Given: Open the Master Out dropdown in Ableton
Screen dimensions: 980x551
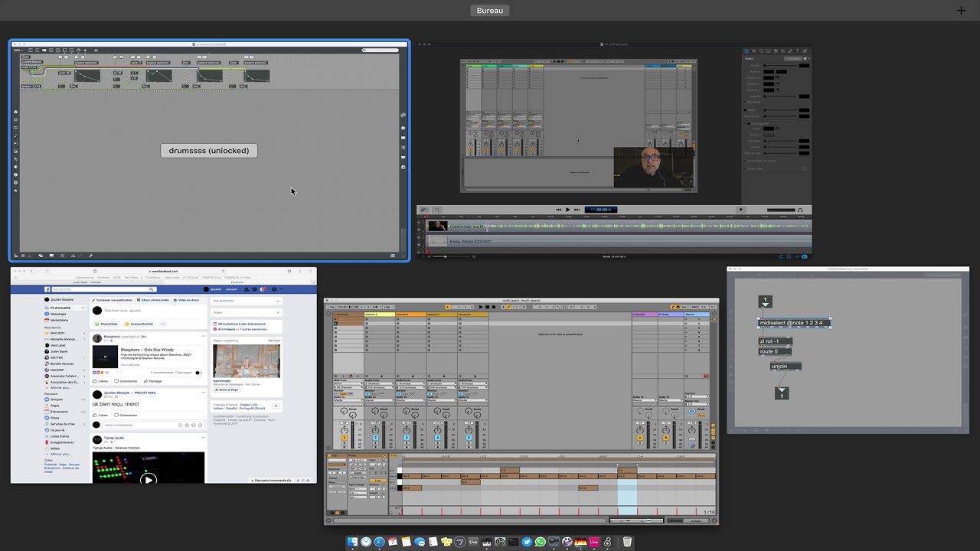Looking at the screenshot, I should tap(695, 404).
